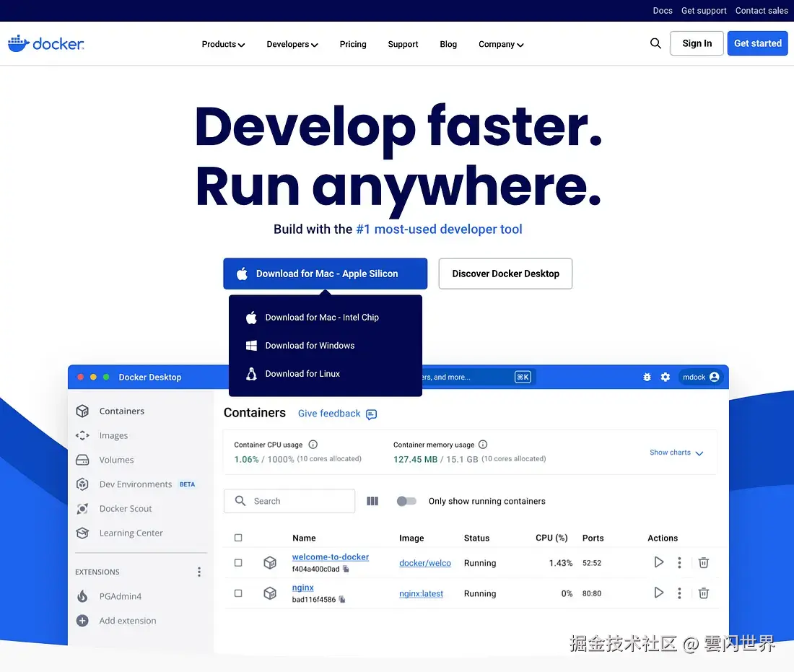Image resolution: width=794 pixels, height=672 pixels.
Task: Select Dev Environments in the sidebar
Action: [136, 484]
